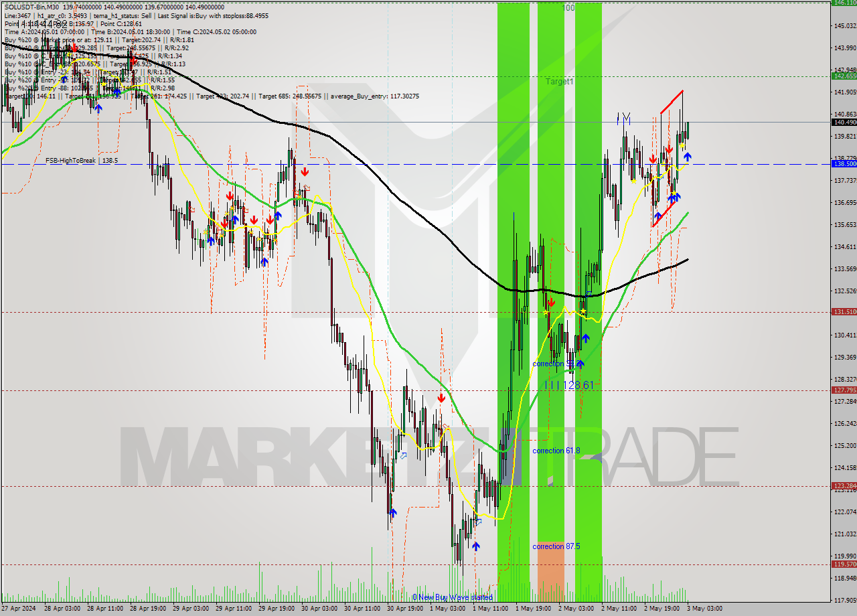This screenshot has height=616, width=857.
Task: Click the '29 Apr 19:00' time label
Action: (278, 609)
